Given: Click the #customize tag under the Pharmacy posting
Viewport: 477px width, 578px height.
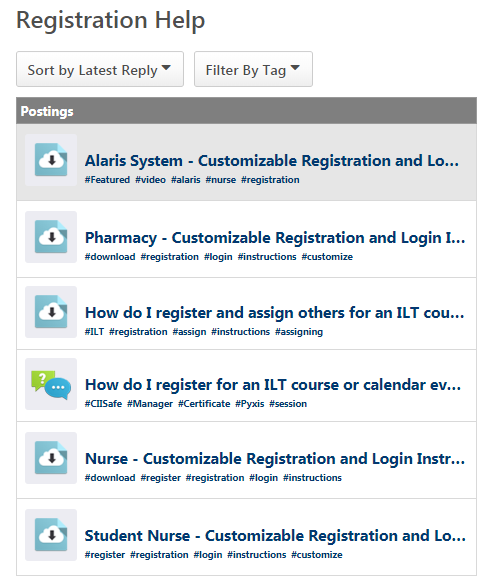Looking at the screenshot, I should pos(327,257).
